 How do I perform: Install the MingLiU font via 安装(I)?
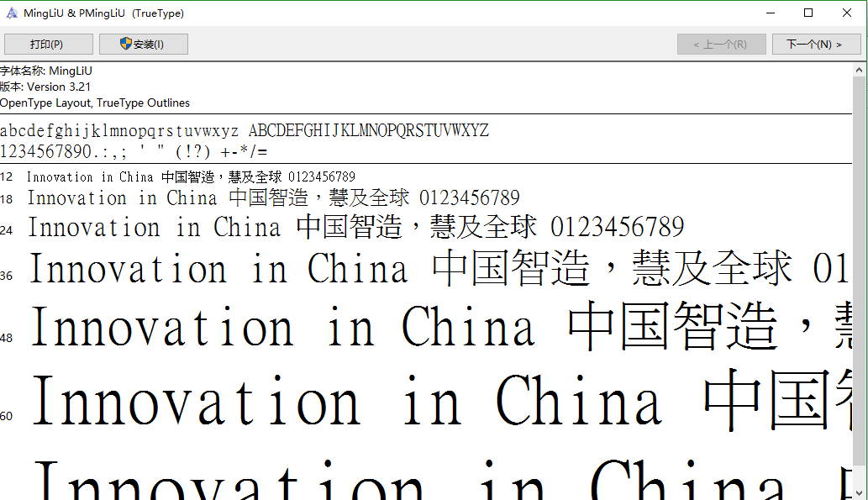pos(143,44)
